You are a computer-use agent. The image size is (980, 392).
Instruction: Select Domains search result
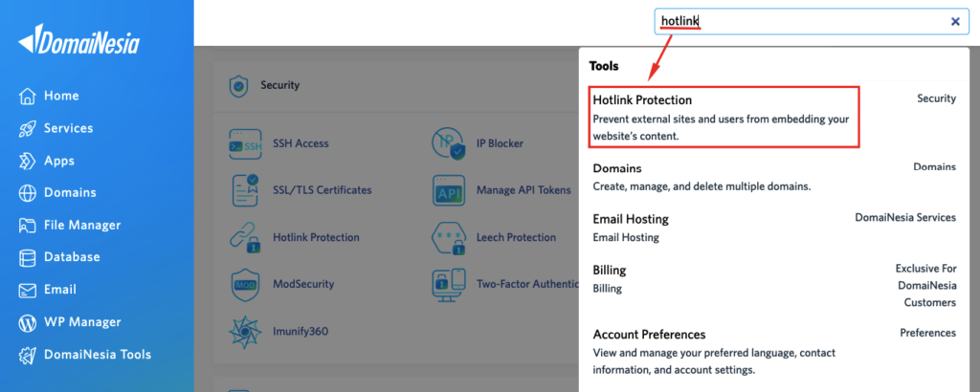(x=773, y=177)
